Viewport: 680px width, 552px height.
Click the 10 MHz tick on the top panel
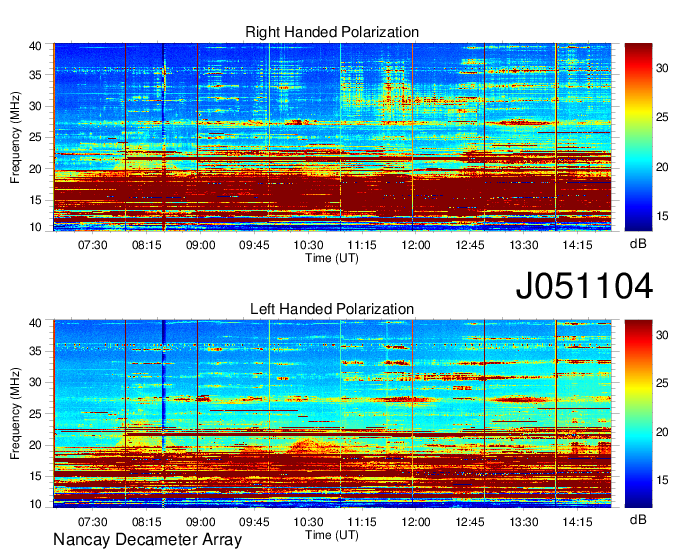35,227
